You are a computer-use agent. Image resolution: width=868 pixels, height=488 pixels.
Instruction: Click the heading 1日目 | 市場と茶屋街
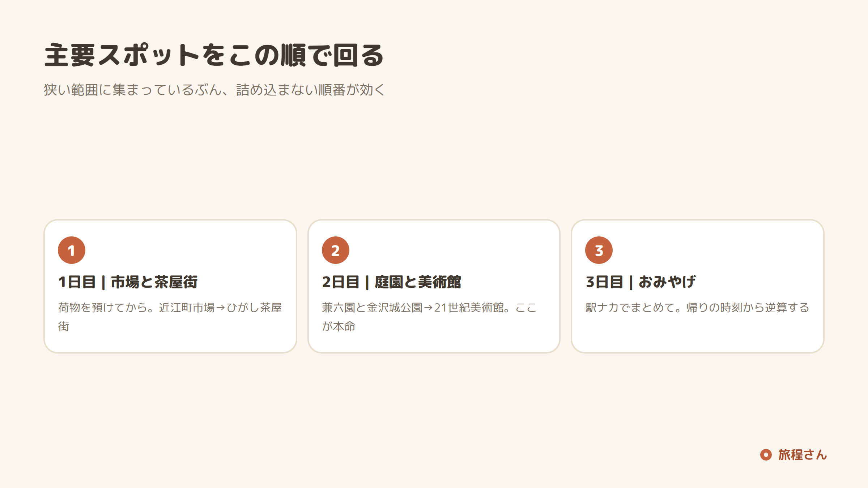128,282
